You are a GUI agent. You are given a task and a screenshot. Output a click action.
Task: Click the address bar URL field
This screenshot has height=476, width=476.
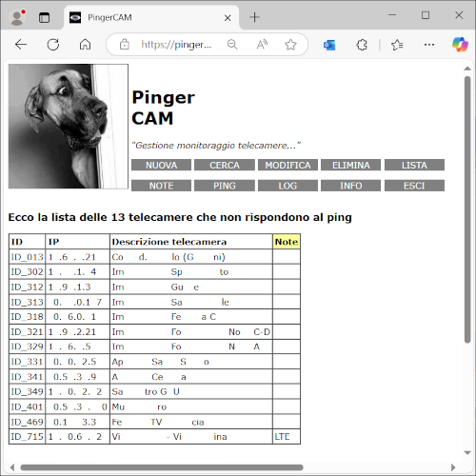click(176, 45)
